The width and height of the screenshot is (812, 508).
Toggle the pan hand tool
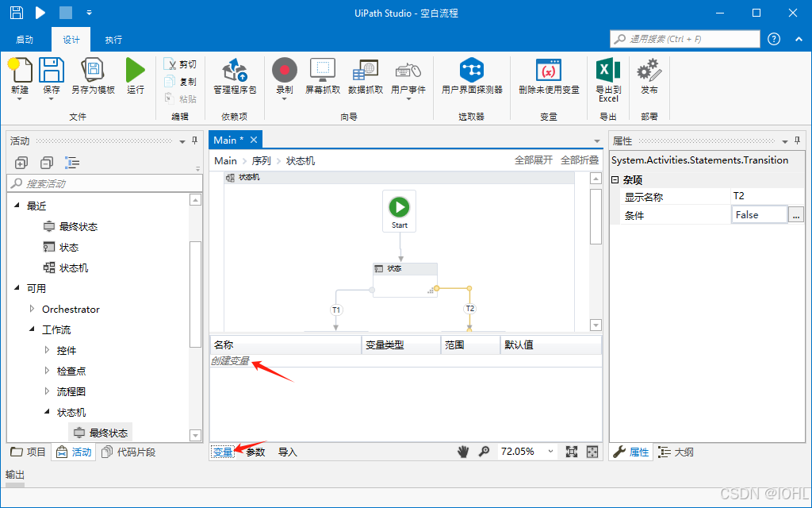tap(462, 452)
